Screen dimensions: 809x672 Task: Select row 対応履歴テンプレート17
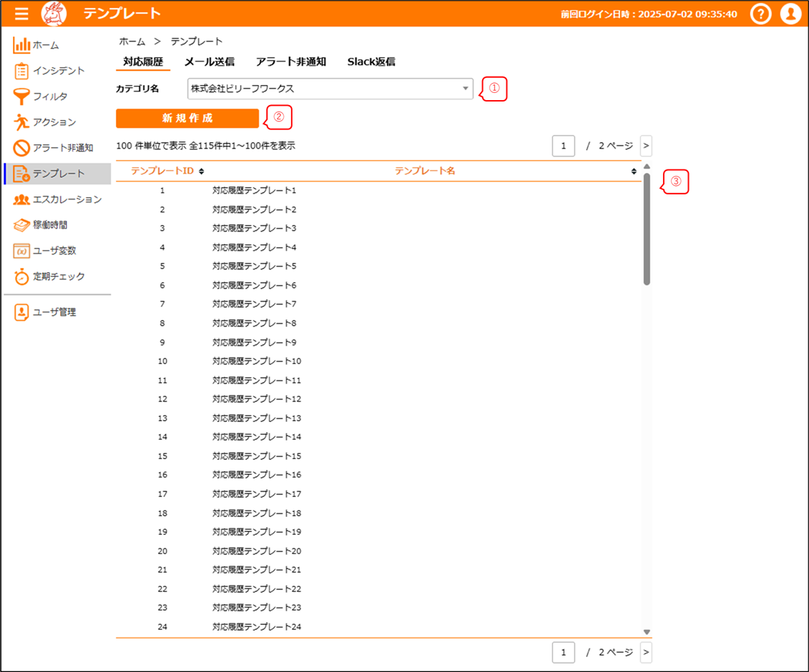click(378, 494)
